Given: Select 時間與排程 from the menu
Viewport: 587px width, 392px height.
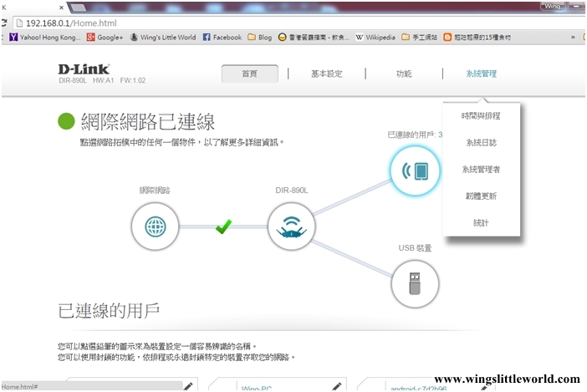Looking at the screenshot, I should point(481,115).
